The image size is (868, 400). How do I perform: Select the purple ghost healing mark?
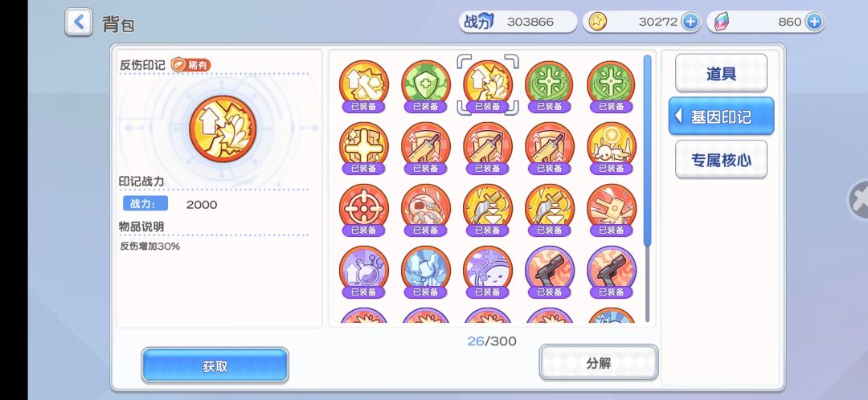coord(488,271)
